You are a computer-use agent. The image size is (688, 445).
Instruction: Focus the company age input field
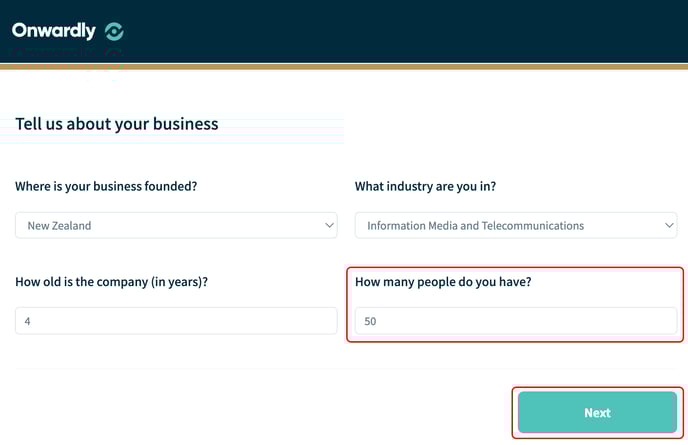pos(176,321)
